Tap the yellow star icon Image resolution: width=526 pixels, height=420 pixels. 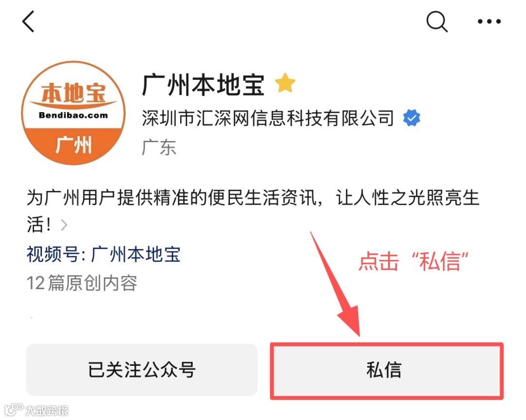285,83
